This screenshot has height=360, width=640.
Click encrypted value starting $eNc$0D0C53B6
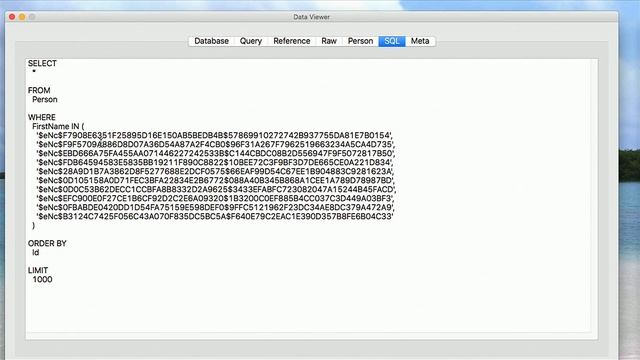point(216,189)
